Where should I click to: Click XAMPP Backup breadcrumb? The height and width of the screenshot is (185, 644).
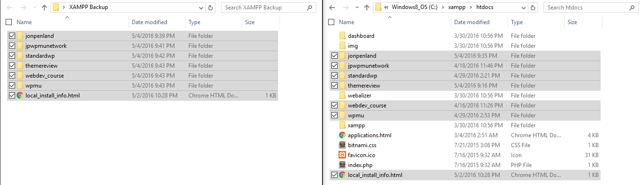89,8
